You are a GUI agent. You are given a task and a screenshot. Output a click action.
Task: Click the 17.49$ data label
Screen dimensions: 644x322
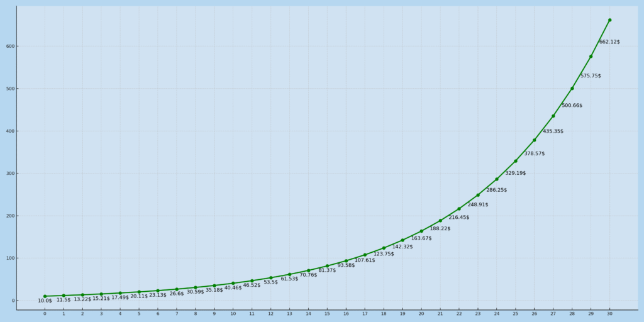pos(120,297)
